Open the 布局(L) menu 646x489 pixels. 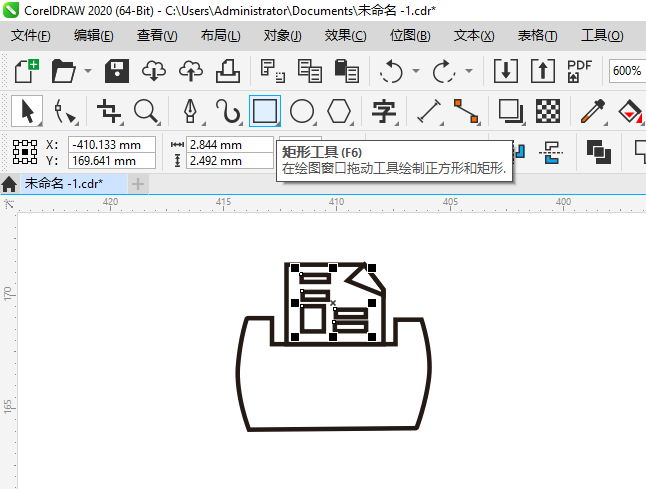pyautogui.click(x=220, y=36)
